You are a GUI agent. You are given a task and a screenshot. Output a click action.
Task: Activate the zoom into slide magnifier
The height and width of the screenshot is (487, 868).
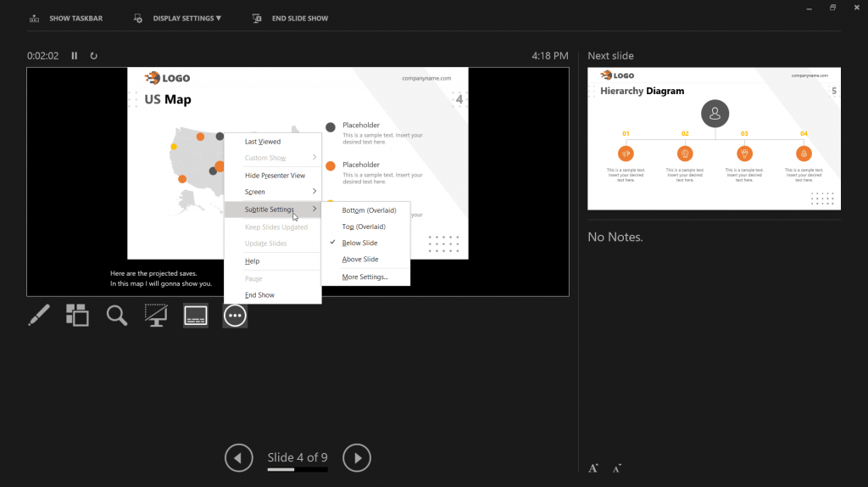coord(117,316)
